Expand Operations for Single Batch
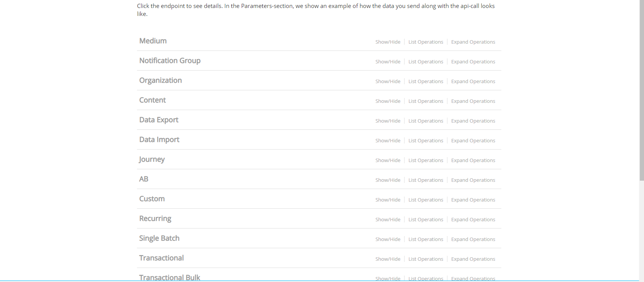The width and height of the screenshot is (644, 282). [473, 239]
